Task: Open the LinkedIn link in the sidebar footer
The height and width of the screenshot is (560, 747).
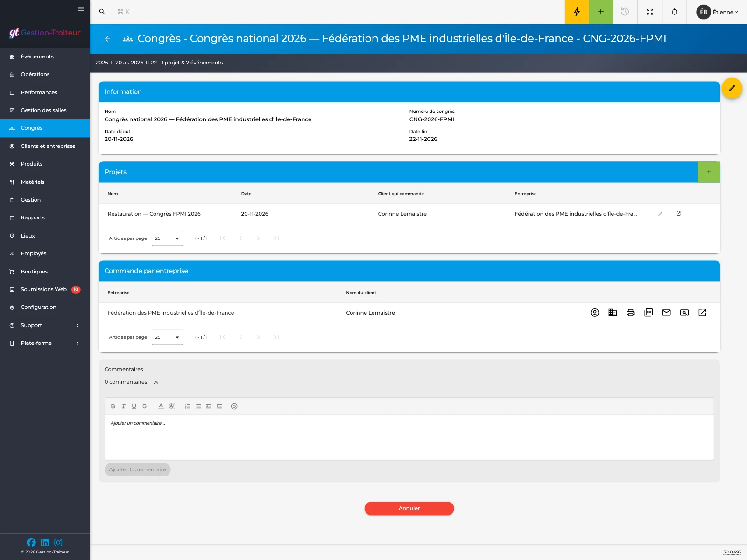Action: tap(45, 542)
